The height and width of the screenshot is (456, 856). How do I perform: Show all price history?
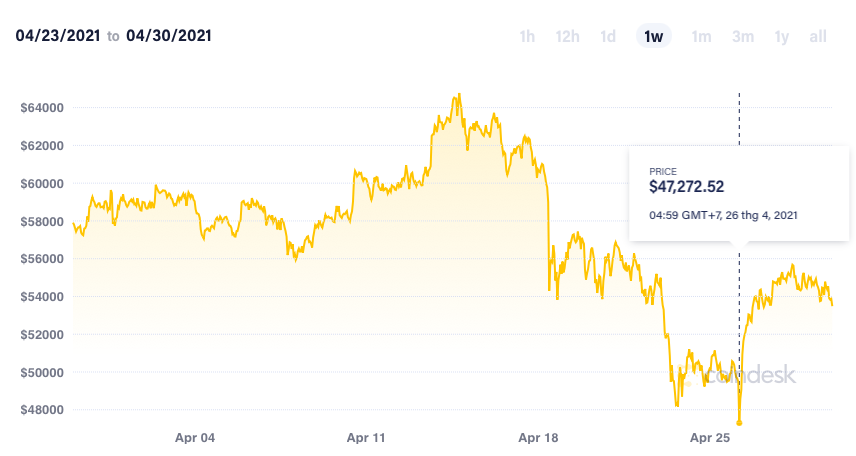click(818, 37)
